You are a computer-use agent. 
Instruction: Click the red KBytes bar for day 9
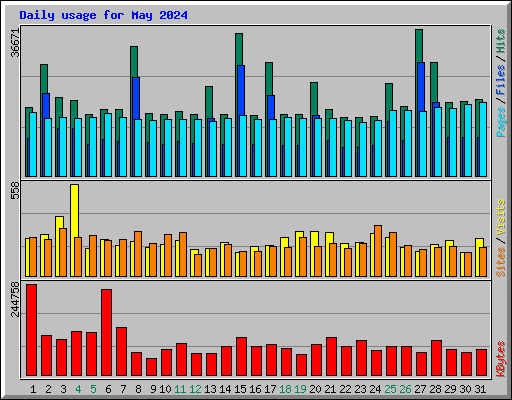coord(152,367)
